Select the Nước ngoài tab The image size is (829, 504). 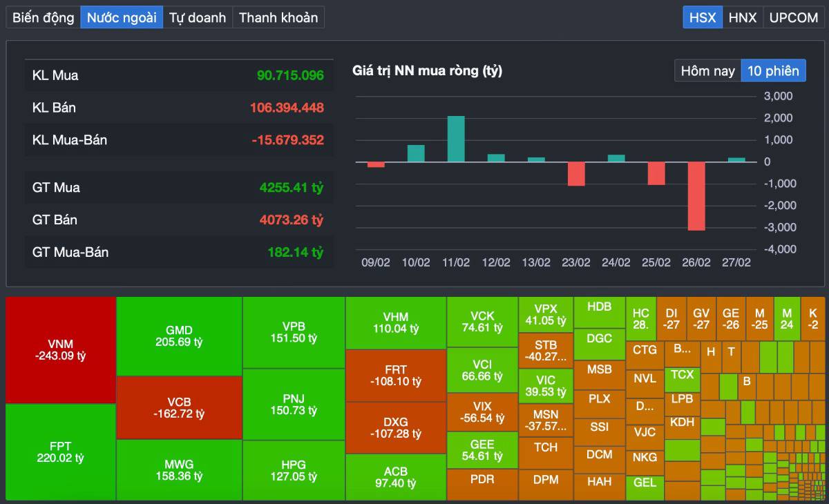(122, 17)
